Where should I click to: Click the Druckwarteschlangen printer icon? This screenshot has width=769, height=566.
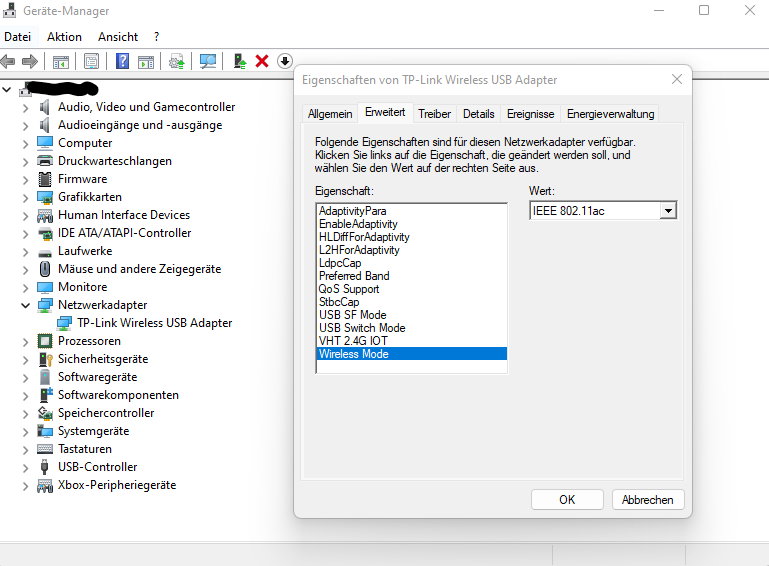coord(45,161)
